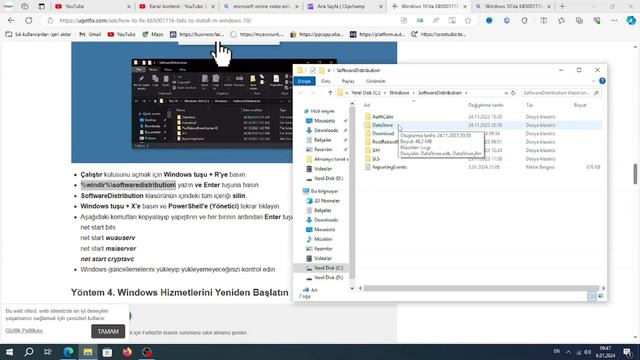The width and height of the screenshot is (640, 360).
Task: Click Yerel Disk (C:) breadcrumb in address bar
Action: [366, 93]
